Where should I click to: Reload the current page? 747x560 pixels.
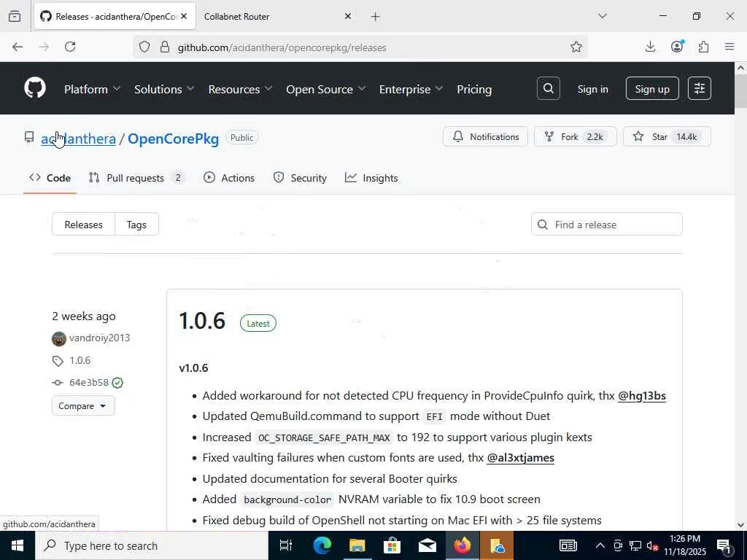70,47
